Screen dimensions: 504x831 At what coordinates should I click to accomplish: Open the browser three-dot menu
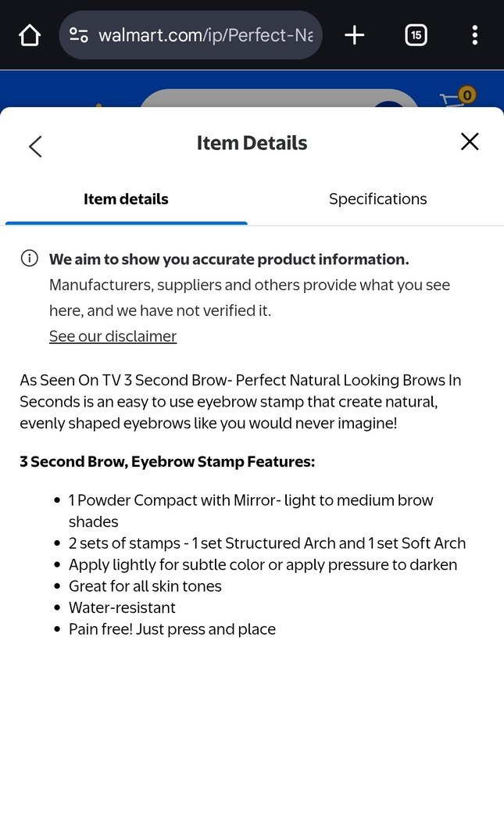474,35
